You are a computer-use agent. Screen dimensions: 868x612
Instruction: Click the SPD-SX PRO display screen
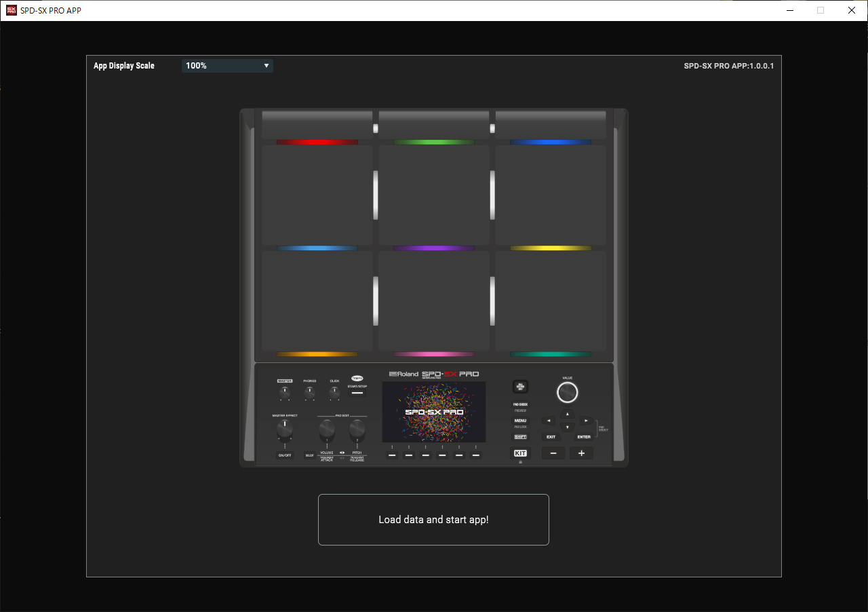434,412
